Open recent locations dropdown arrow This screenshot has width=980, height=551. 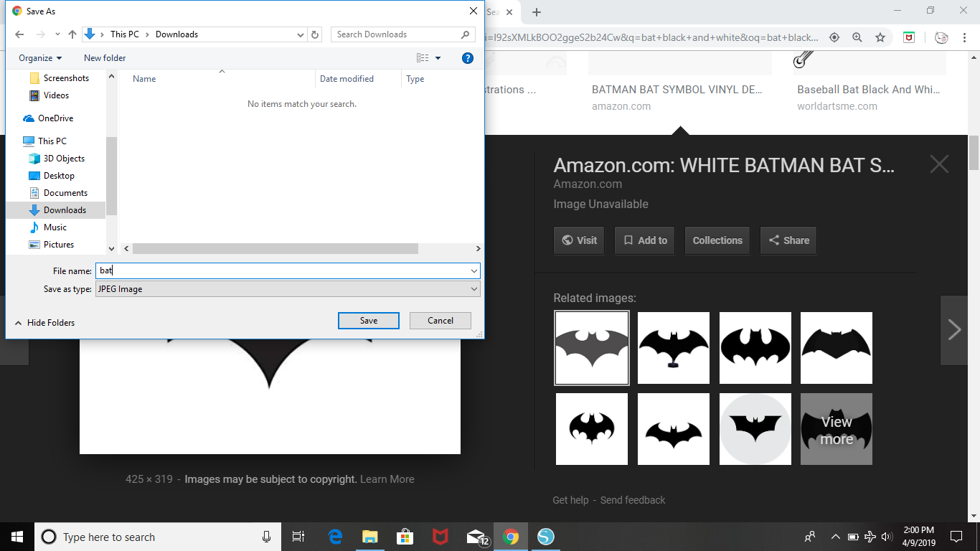57,34
